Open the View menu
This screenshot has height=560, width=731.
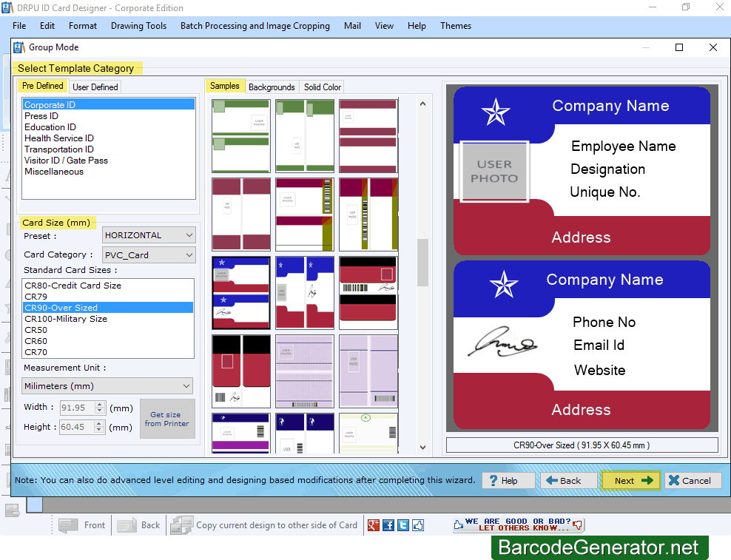pyautogui.click(x=384, y=26)
